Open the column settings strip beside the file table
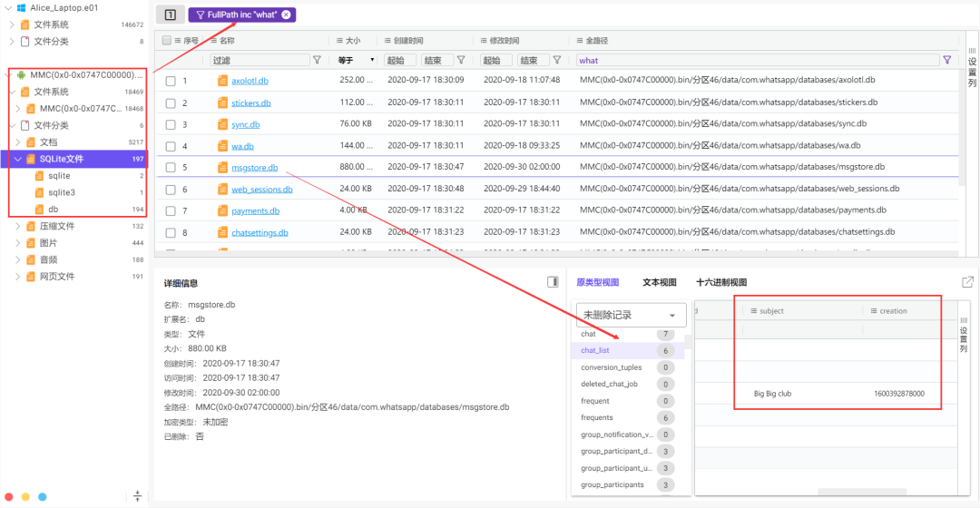980x508 pixels. pyautogui.click(x=972, y=67)
